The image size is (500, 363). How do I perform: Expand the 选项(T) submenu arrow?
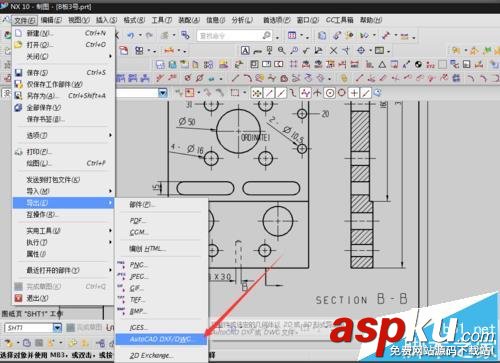point(110,135)
